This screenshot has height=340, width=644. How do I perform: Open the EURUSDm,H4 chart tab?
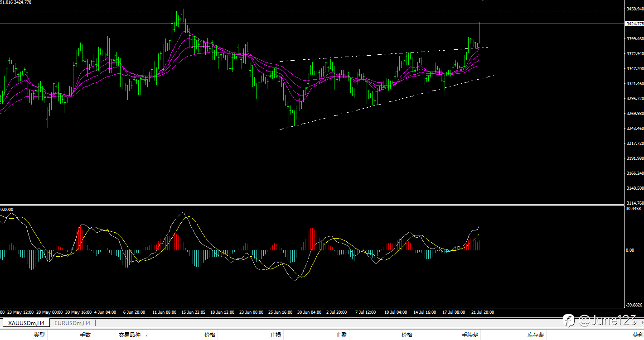point(72,323)
